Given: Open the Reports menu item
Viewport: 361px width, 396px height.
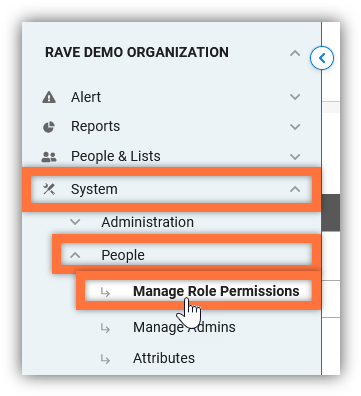Looking at the screenshot, I should pyautogui.click(x=95, y=127).
